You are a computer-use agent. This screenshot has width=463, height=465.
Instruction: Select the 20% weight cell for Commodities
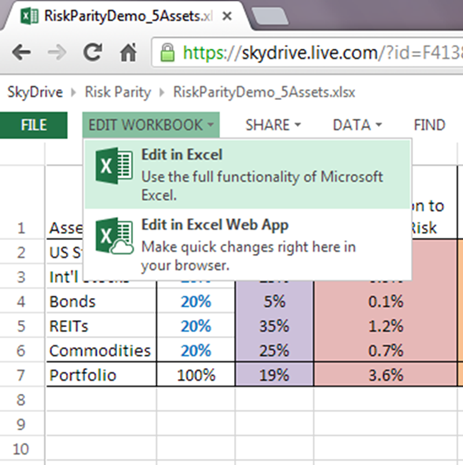pyautogui.click(x=196, y=351)
